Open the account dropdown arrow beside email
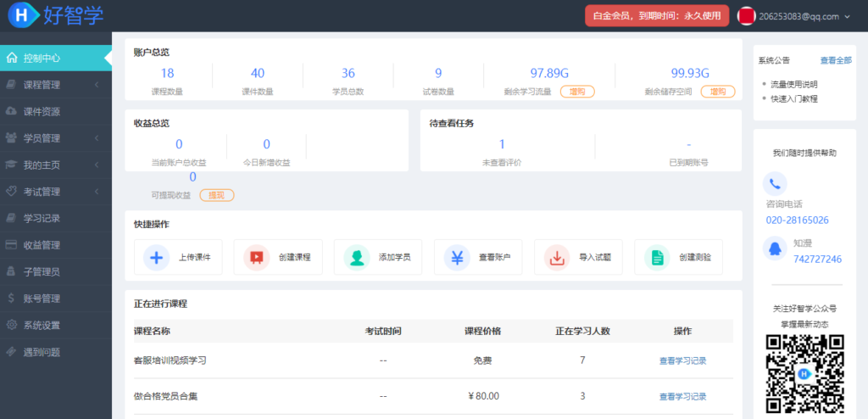 tap(847, 17)
